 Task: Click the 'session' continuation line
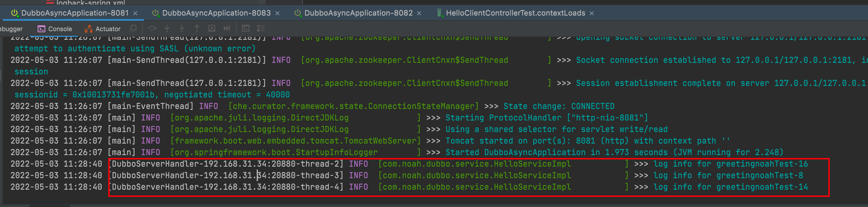pyautogui.click(x=31, y=72)
